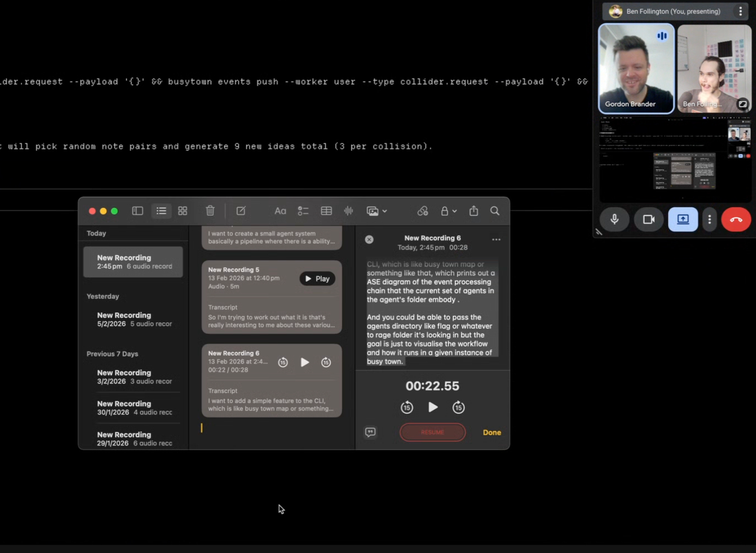Search notes with the magnifier icon

495,211
